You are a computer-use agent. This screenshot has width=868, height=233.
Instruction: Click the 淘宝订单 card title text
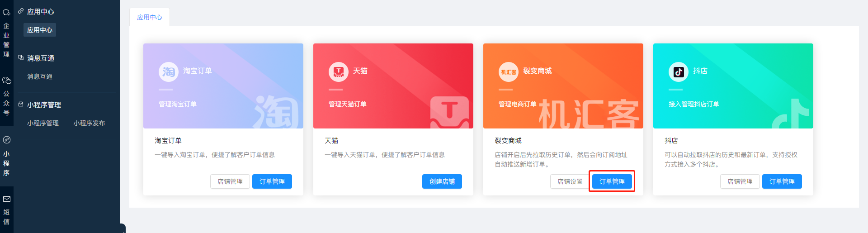(168, 141)
